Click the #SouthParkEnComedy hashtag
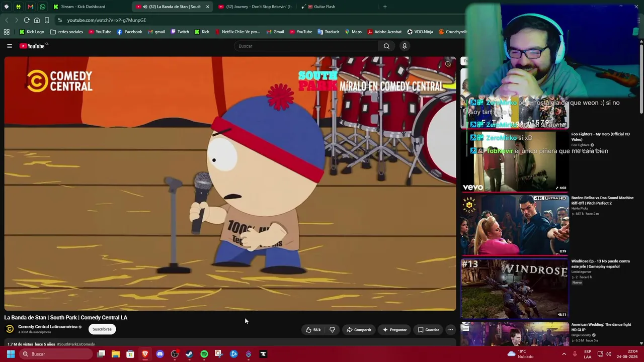 point(76,344)
